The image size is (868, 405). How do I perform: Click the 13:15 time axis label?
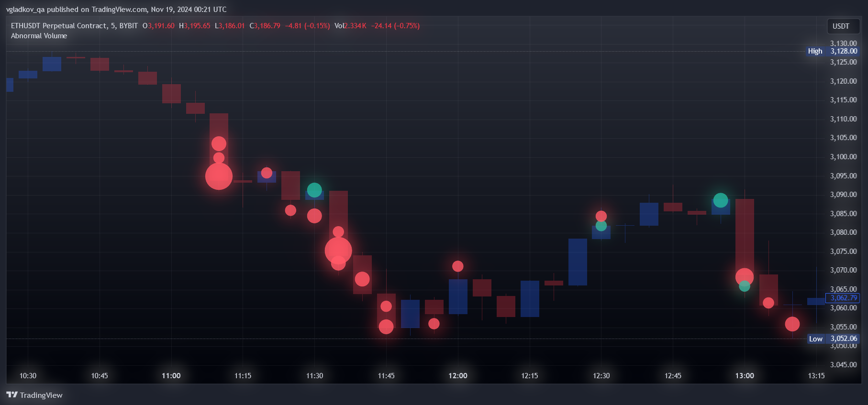pos(816,376)
